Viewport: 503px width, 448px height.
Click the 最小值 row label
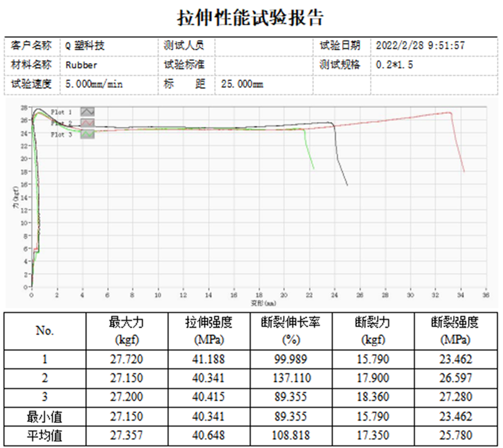coord(45,417)
